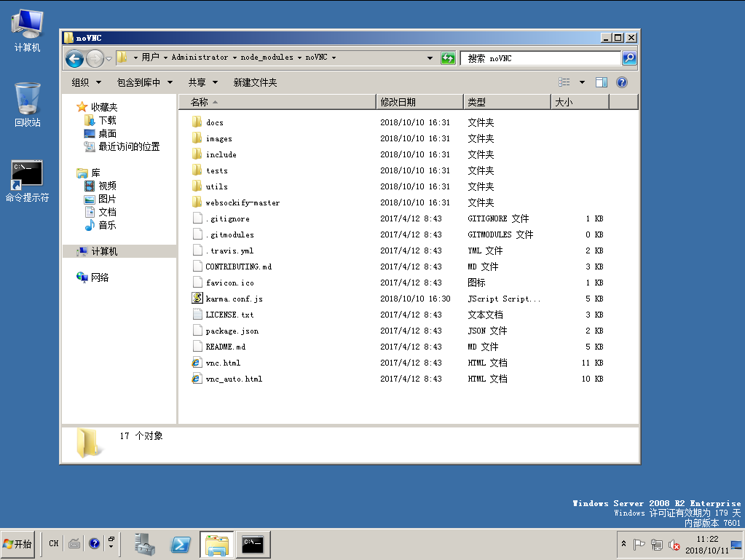Select the vnc.html browser icon

(197, 363)
